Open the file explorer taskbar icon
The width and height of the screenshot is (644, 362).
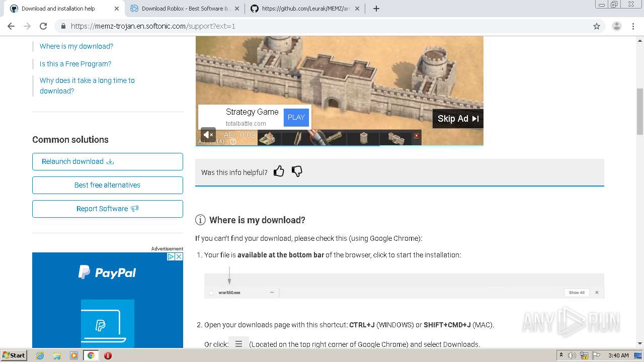coord(57,355)
